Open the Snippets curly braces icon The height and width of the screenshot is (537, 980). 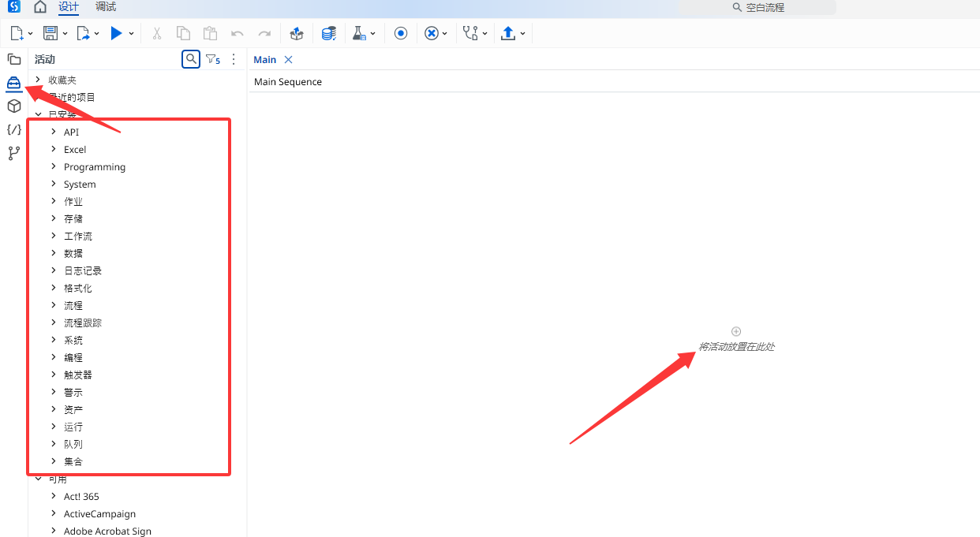point(14,129)
